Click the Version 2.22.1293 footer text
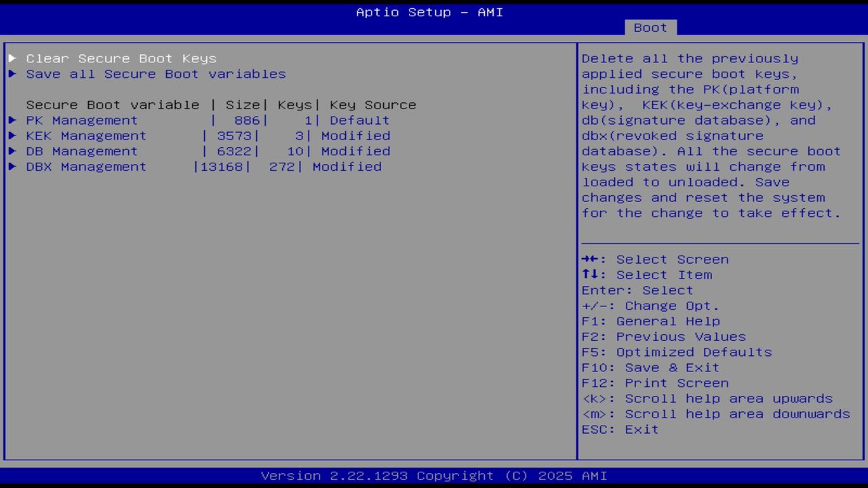 pyautogui.click(x=434, y=475)
